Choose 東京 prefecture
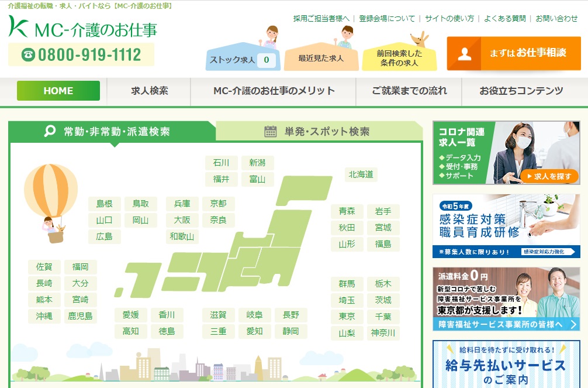The width and height of the screenshot is (588, 388). [x=347, y=317]
